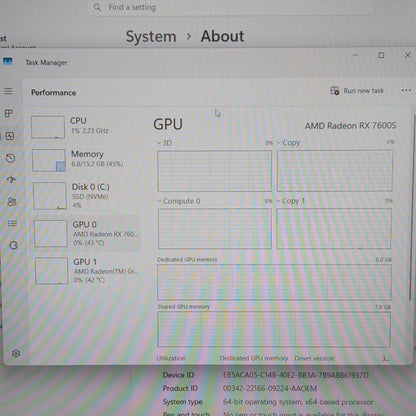
Task: Click the Compute 0 usage graph
Action: click(x=215, y=229)
